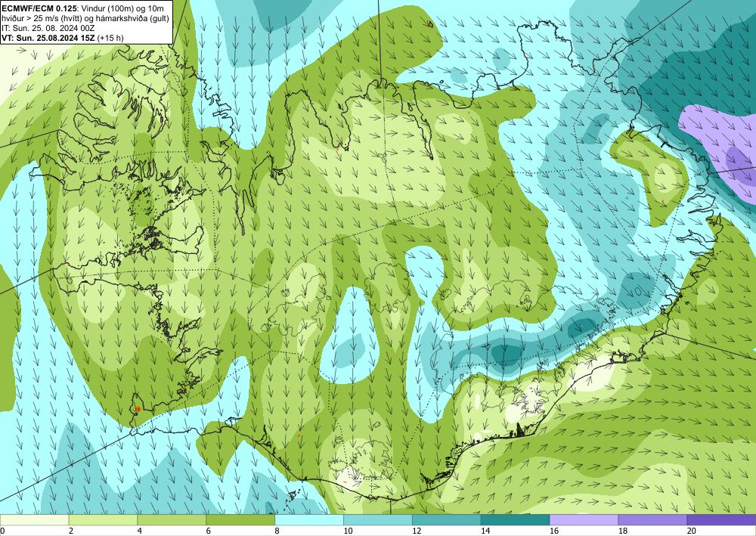Click the legend scale label '20'

click(x=692, y=531)
